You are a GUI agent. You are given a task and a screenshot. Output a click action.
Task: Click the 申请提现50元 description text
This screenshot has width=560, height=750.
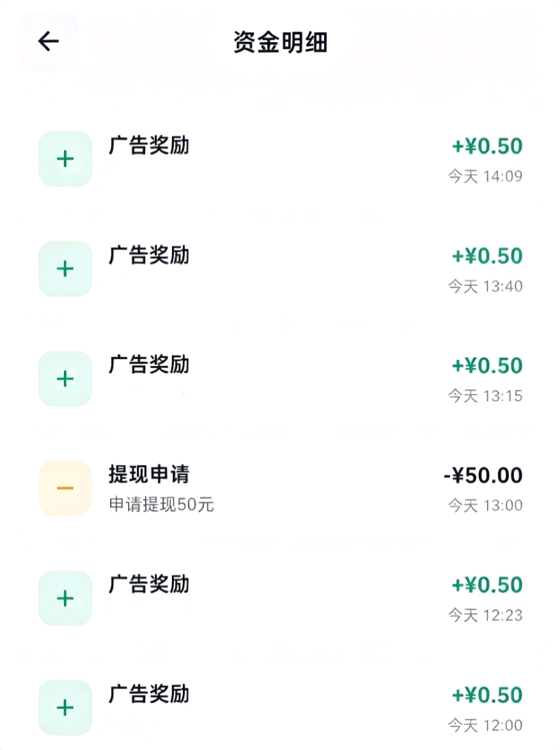coord(162,505)
